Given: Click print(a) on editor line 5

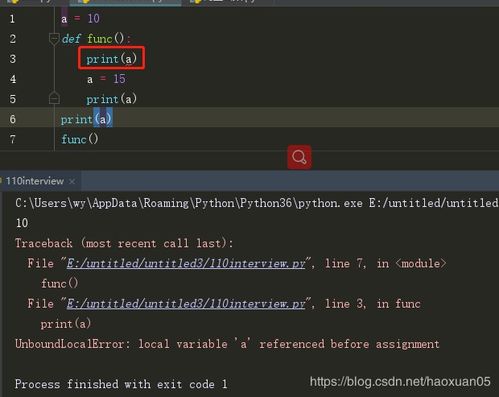Looking at the screenshot, I should (x=112, y=99).
